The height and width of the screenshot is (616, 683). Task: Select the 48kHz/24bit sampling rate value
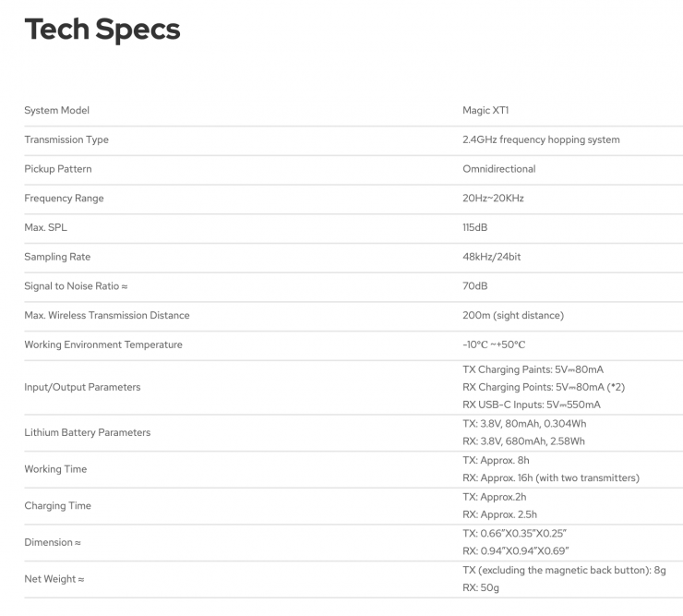491,258
